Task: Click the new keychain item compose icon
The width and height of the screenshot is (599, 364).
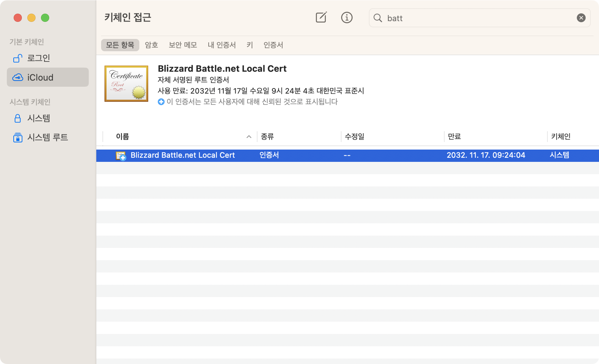Action: 321,17
